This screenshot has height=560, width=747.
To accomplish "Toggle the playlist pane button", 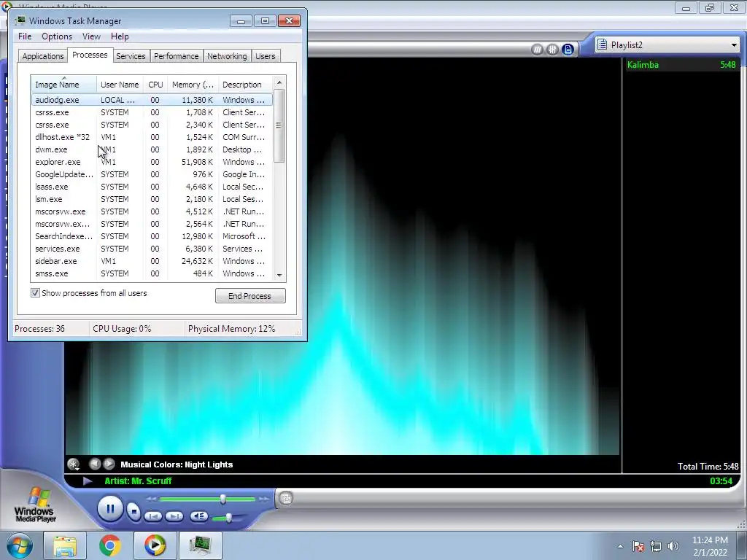I will click(x=568, y=49).
